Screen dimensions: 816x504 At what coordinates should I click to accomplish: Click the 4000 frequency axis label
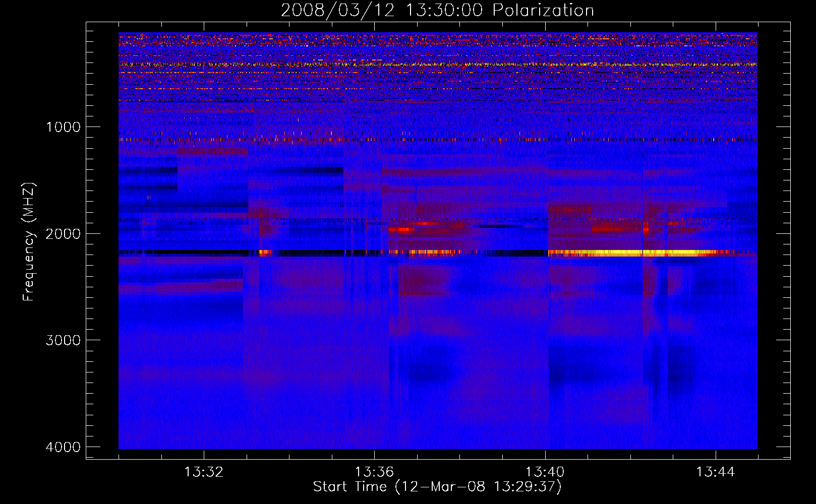coord(64,447)
